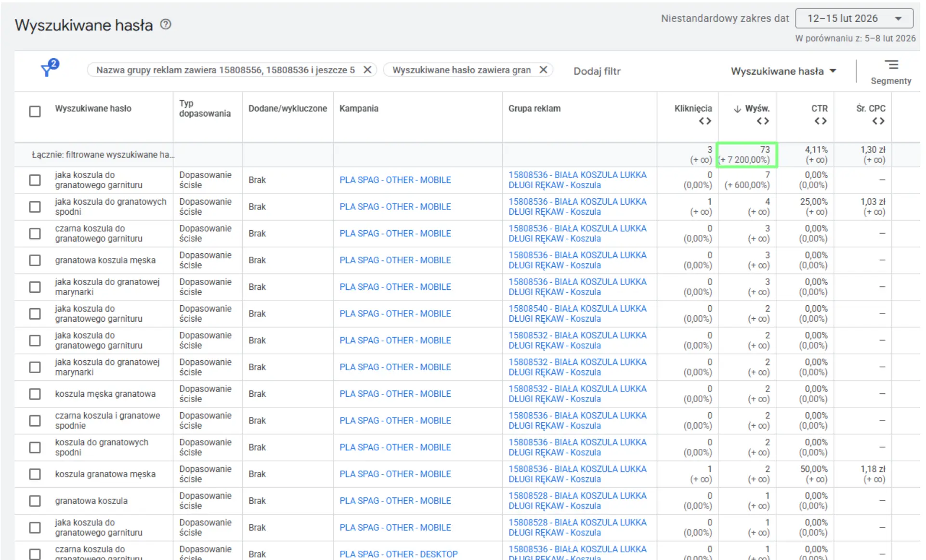Open help icon next to Wyszukiwane hasła

point(166,25)
